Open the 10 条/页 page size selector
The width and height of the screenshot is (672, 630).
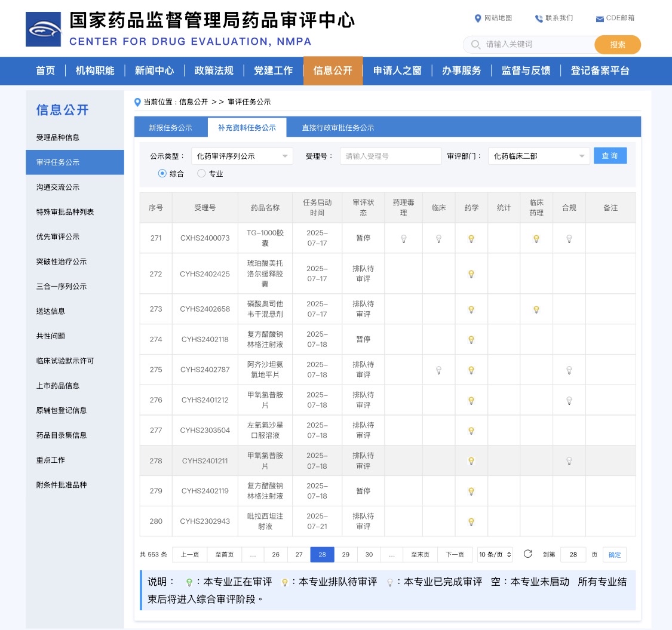click(495, 555)
